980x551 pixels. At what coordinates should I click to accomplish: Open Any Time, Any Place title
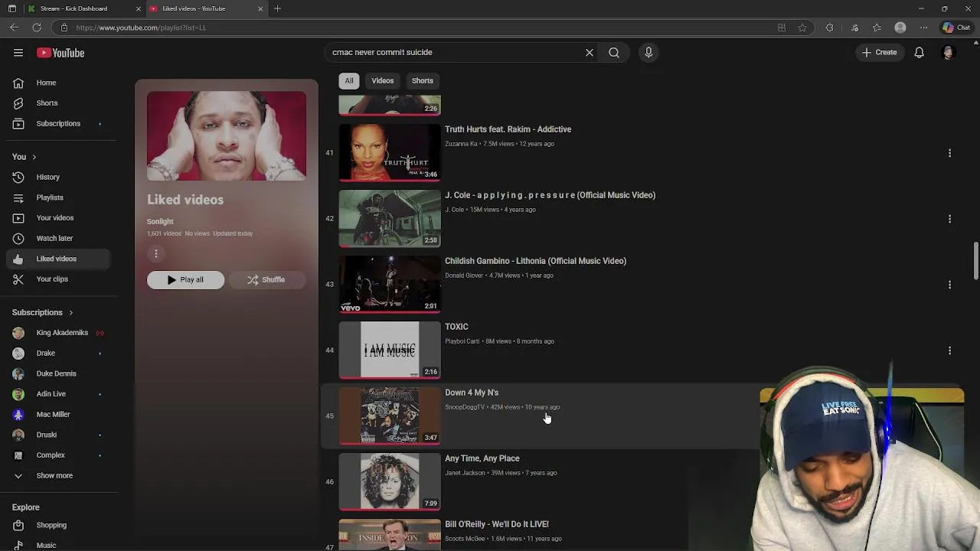(482, 458)
